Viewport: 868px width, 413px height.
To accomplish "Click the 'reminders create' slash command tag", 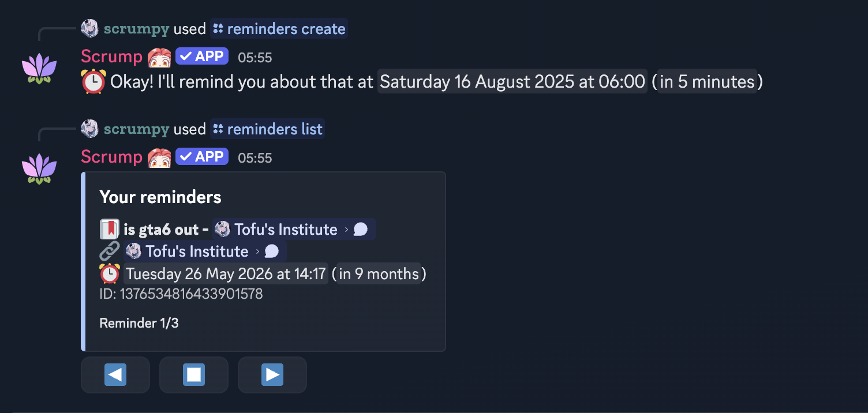I will [x=279, y=29].
